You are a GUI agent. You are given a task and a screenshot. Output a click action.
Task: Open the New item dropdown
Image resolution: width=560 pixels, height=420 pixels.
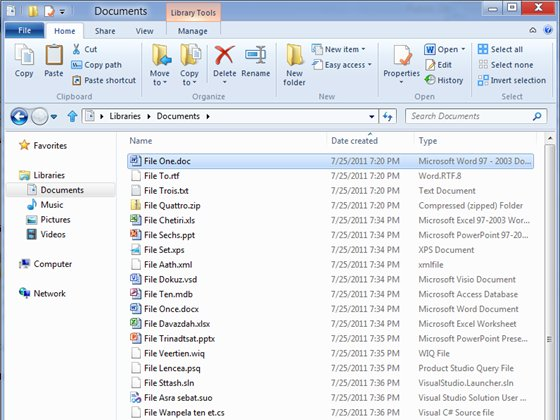(x=339, y=49)
